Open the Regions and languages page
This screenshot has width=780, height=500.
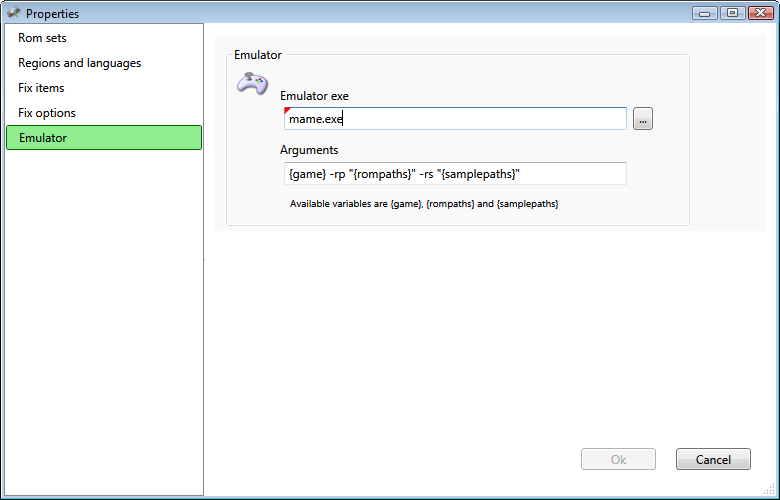(x=79, y=63)
